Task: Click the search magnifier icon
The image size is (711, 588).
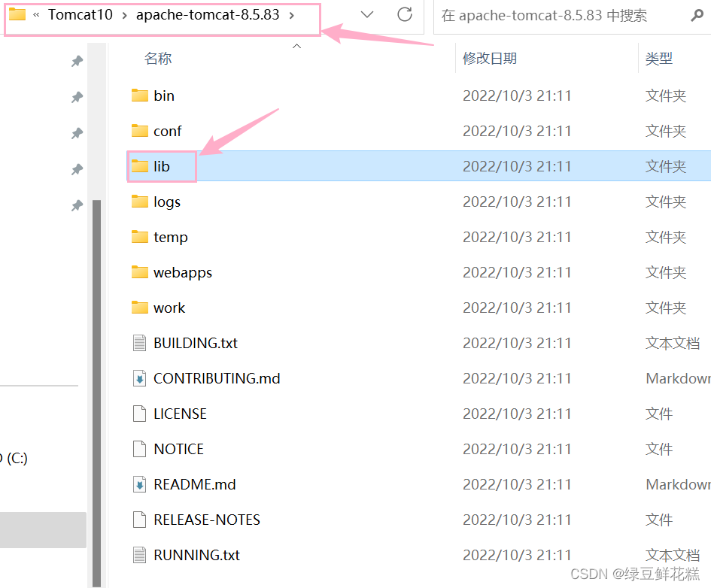Action: [697, 16]
